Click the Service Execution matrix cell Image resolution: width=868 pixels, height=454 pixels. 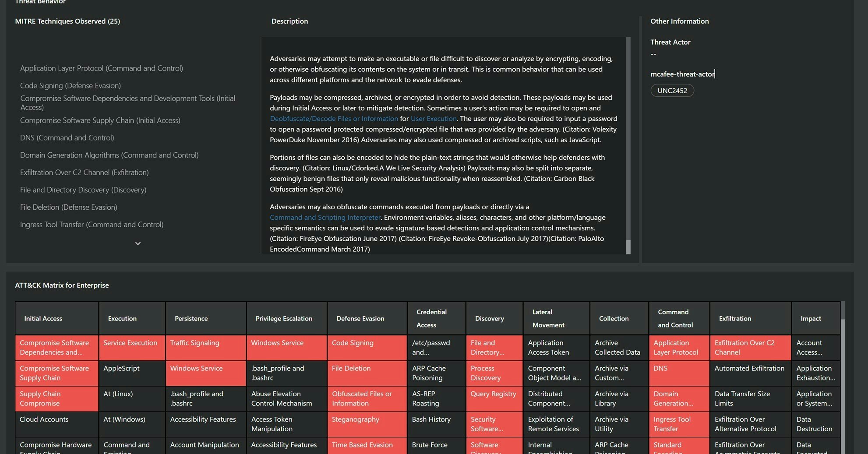point(132,348)
